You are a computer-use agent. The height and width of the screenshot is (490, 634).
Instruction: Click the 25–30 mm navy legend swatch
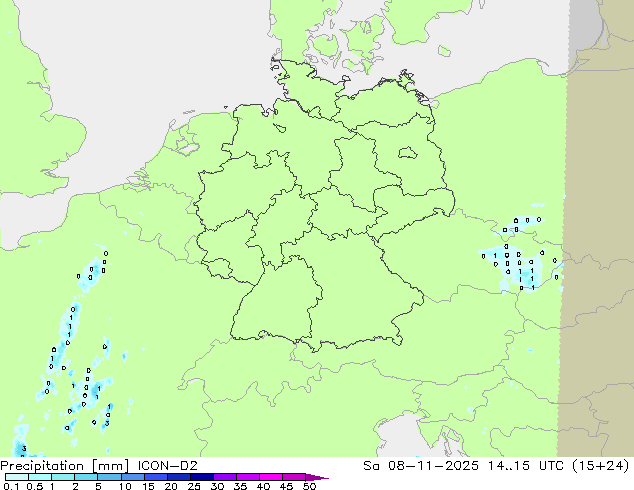(x=201, y=477)
